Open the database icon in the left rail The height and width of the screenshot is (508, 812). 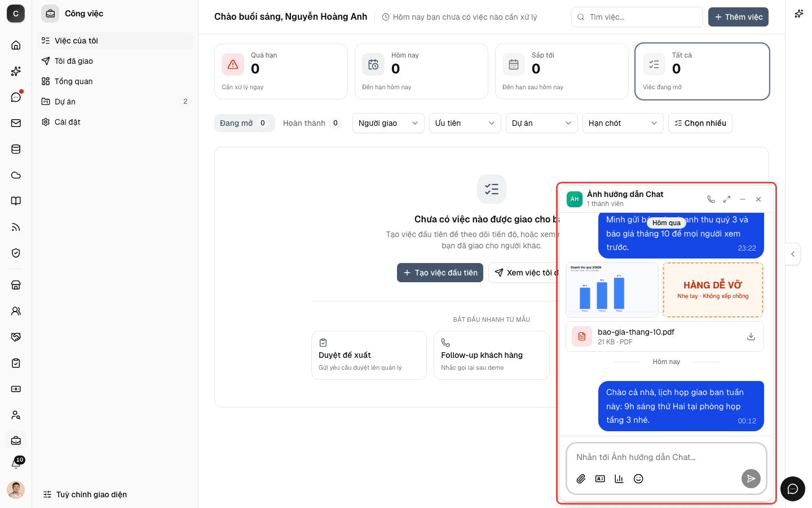point(16,149)
